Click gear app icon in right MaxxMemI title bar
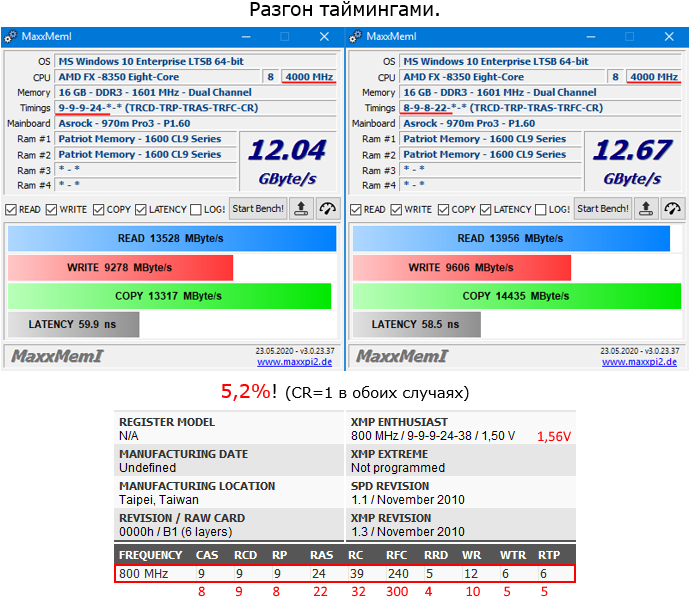Image resolution: width=691 pixels, height=599 pixels. tap(355, 37)
